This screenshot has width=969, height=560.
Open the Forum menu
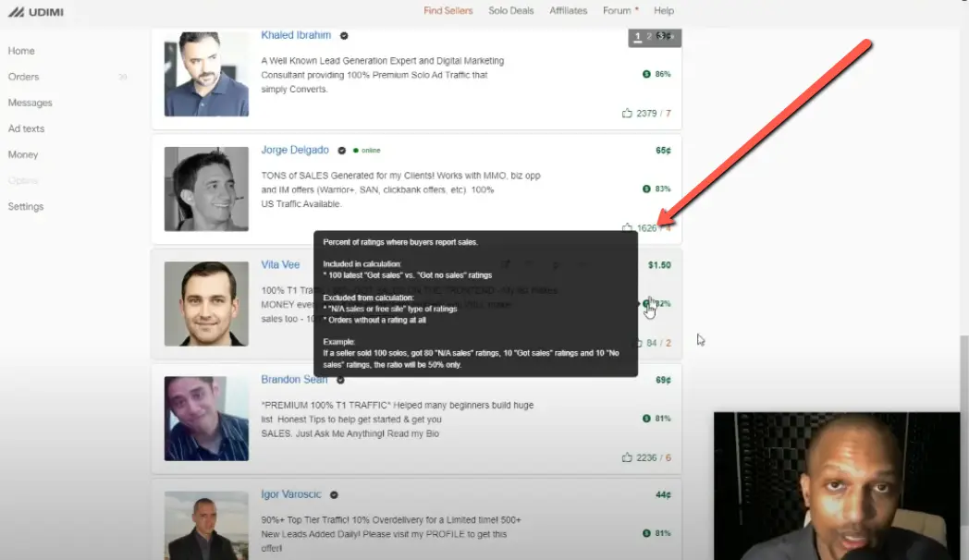(x=616, y=10)
